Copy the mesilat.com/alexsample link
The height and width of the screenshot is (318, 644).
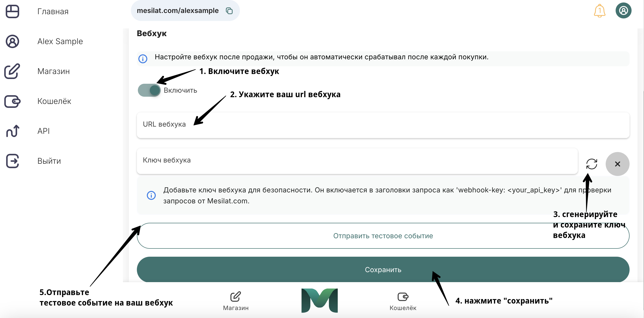(x=229, y=10)
